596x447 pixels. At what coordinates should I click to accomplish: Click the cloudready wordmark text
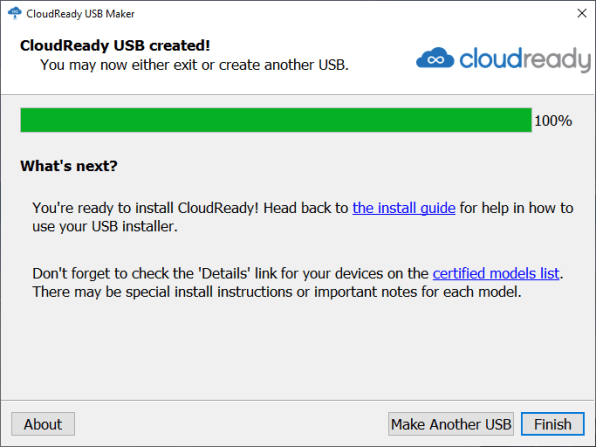(525, 60)
